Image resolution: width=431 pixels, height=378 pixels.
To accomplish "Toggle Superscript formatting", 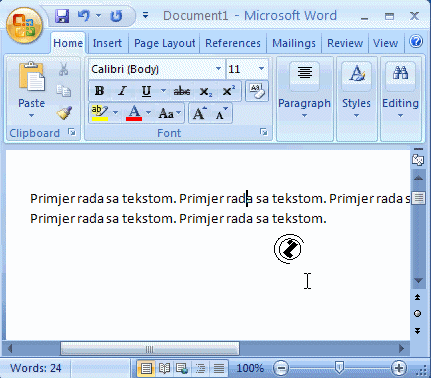I will point(228,91).
